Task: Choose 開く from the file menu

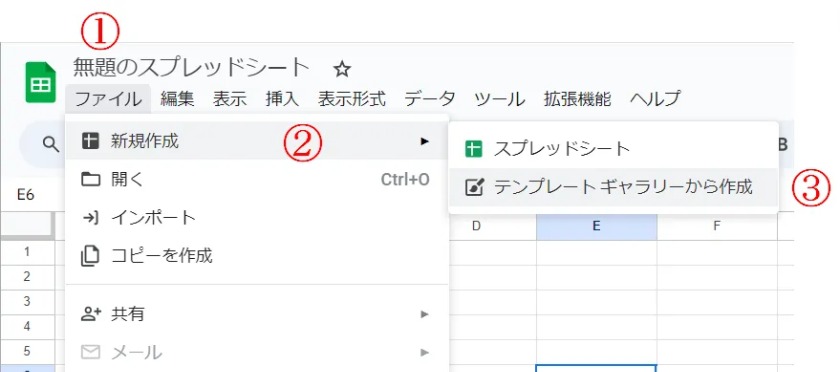Action: pyautogui.click(x=257, y=180)
